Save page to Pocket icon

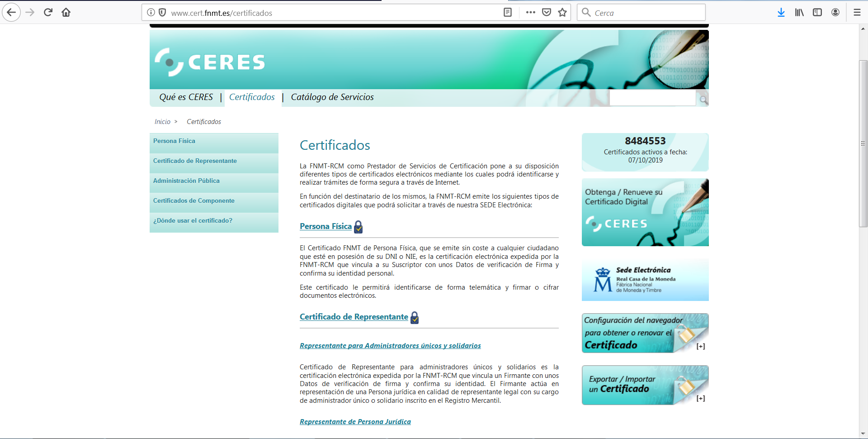click(547, 13)
